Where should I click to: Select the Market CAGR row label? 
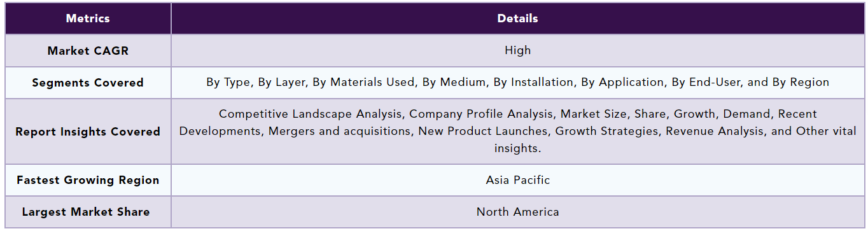(88, 50)
